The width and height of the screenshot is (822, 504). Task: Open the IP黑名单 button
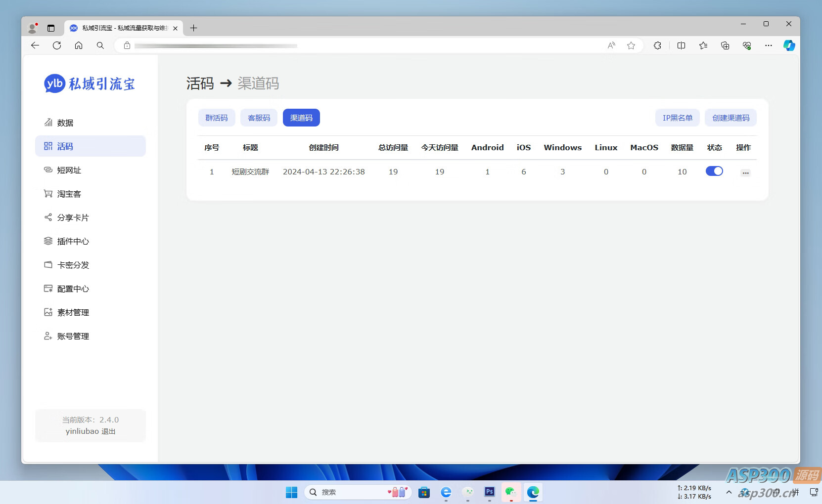pyautogui.click(x=677, y=118)
